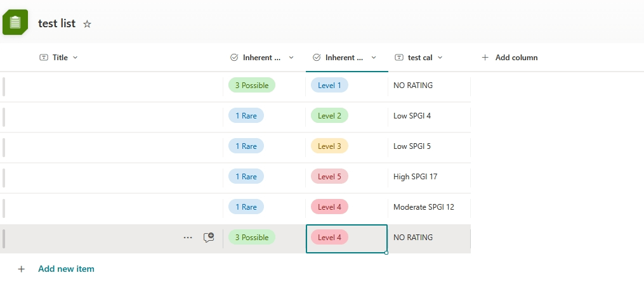The width and height of the screenshot is (644, 287).
Task: Select Level 4 pill in Moderate SPGI 12 row
Action: [329, 207]
